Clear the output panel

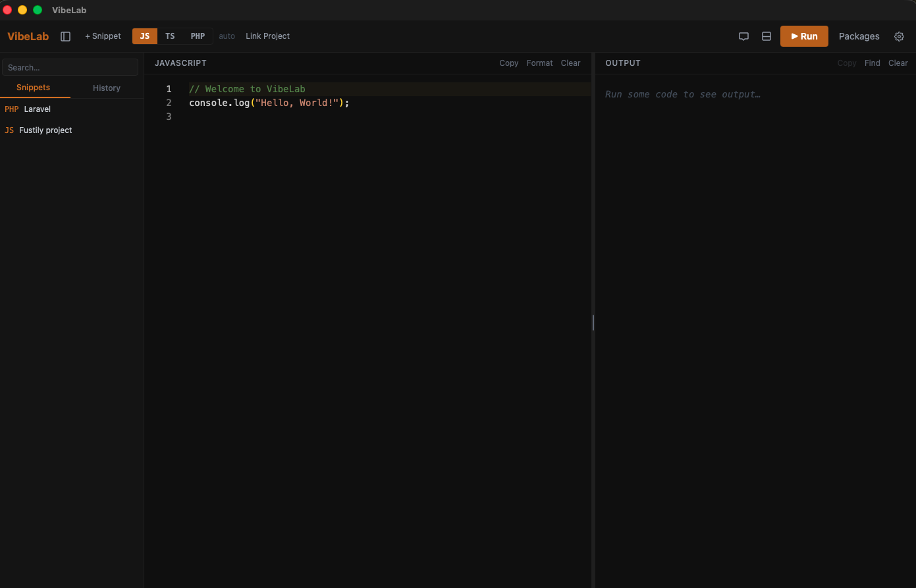click(x=898, y=63)
